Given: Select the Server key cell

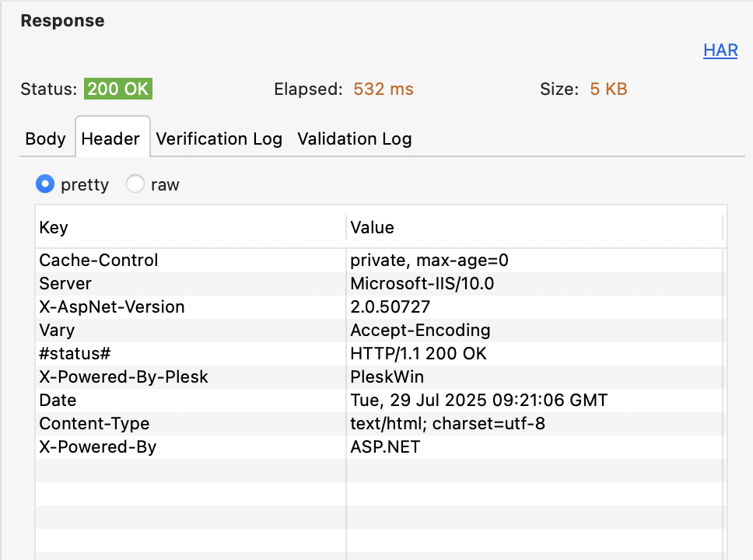Looking at the screenshot, I should 191,283.
